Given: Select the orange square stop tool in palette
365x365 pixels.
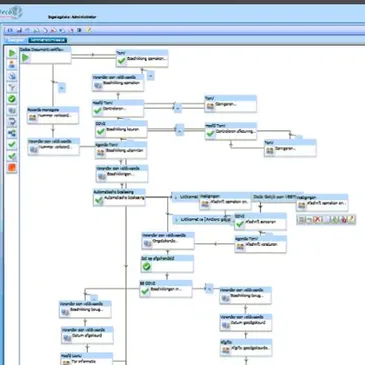Looking at the screenshot, I should (x=12, y=168).
